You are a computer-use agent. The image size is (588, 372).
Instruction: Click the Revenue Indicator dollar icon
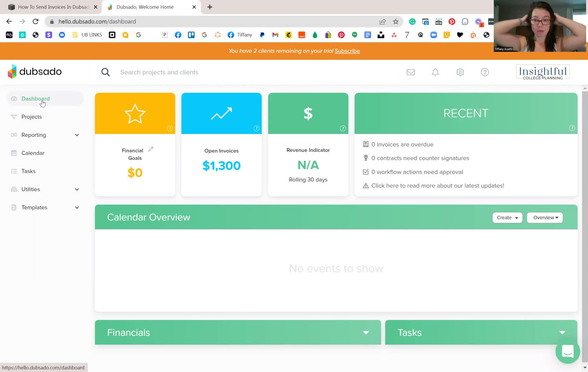308,113
